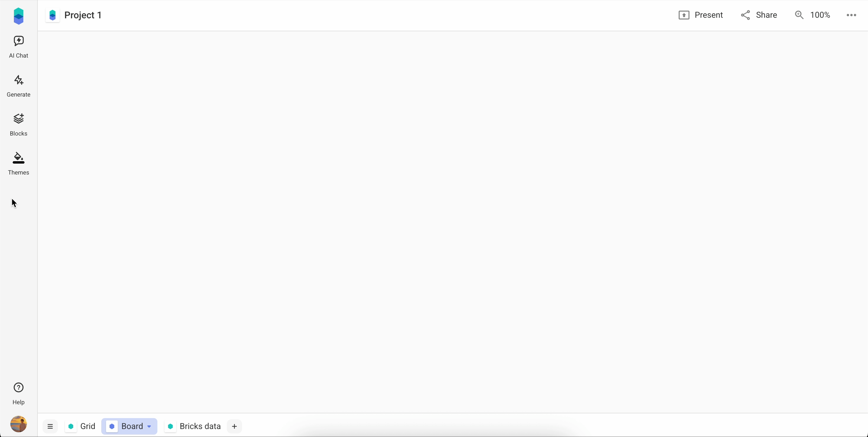Open the AI Chat panel
The height and width of the screenshot is (437, 868).
(x=19, y=46)
